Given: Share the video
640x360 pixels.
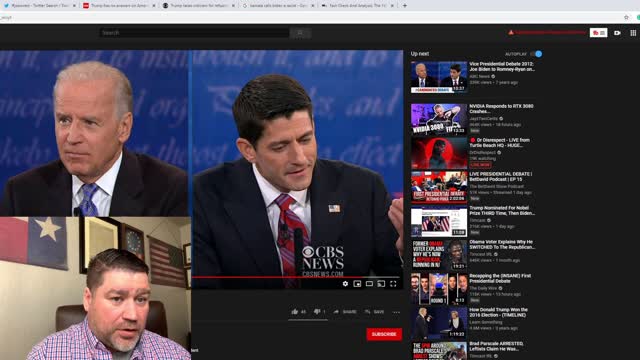Looking at the screenshot, I should [x=345, y=312].
